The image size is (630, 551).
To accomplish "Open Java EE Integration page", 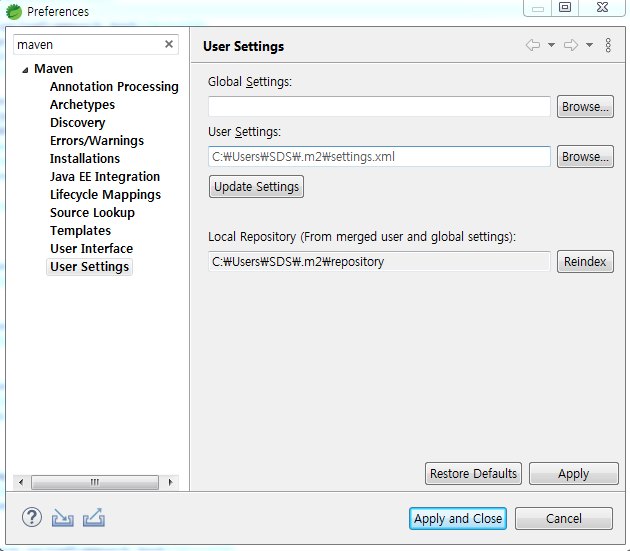I will point(105,177).
